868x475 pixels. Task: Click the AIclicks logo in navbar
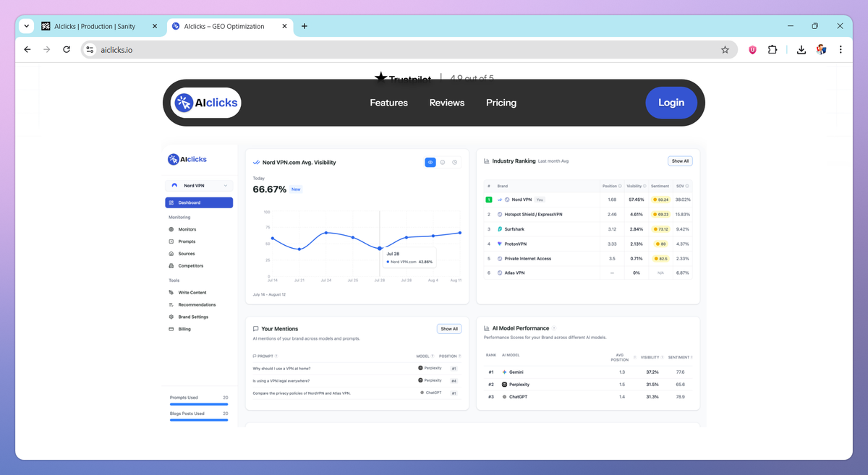point(206,103)
